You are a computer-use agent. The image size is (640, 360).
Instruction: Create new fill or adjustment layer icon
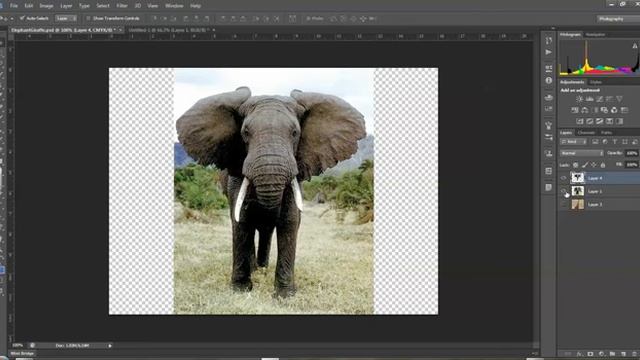[x=601, y=353]
